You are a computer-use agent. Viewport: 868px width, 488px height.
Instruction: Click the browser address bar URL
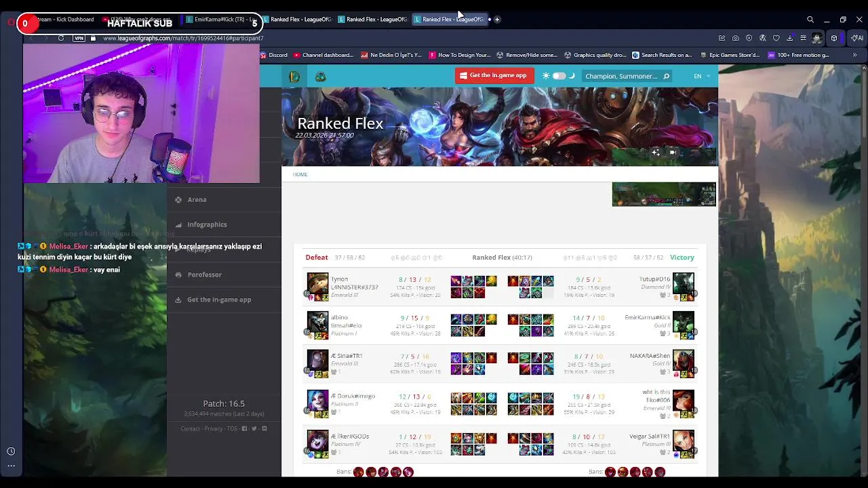[183, 38]
